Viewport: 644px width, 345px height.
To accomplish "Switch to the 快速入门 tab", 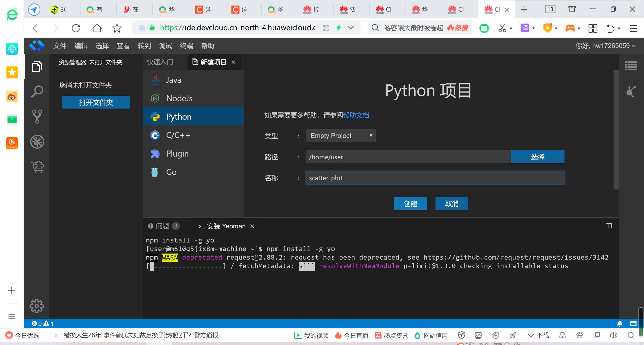I will [160, 62].
